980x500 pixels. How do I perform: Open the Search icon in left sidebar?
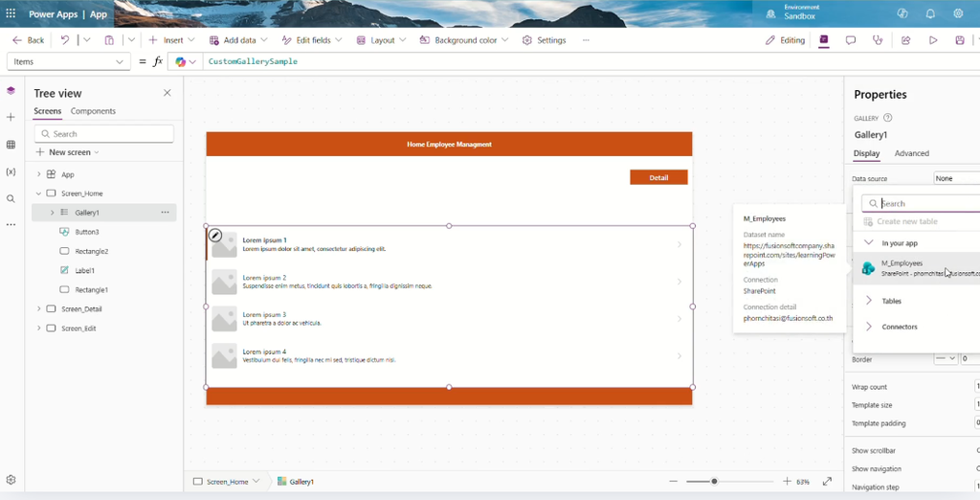[x=11, y=199]
